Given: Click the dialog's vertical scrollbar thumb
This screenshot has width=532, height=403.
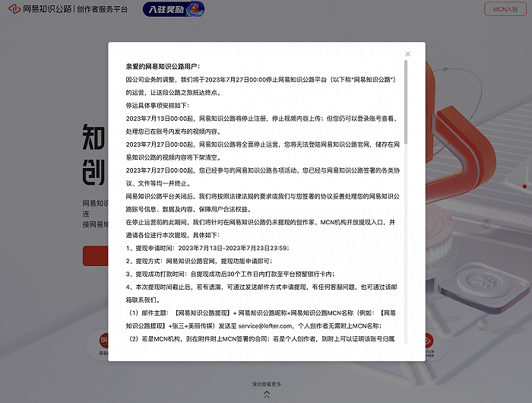Looking at the screenshot, I should [406, 102].
